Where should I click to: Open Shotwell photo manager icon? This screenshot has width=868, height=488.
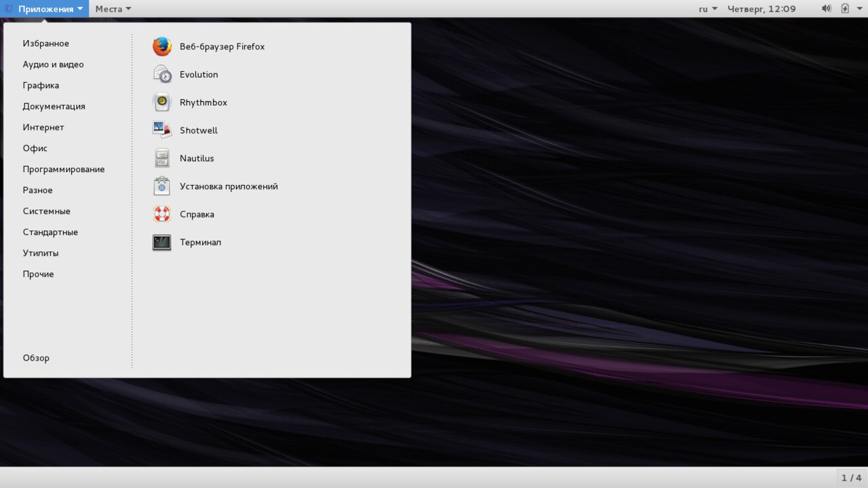pyautogui.click(x=162, y=130)
